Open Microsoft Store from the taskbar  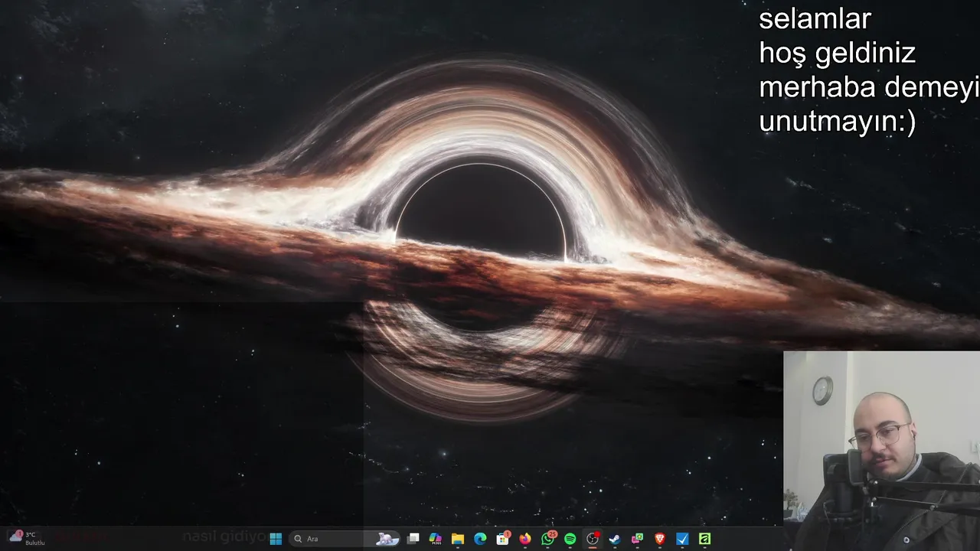point(502,539)
